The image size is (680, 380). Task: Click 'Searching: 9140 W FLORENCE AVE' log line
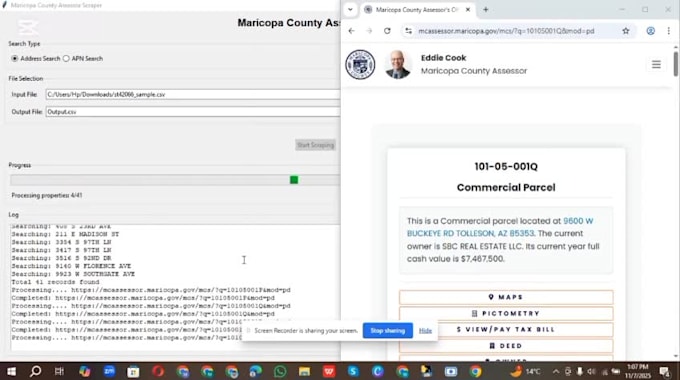coord(71,266)
